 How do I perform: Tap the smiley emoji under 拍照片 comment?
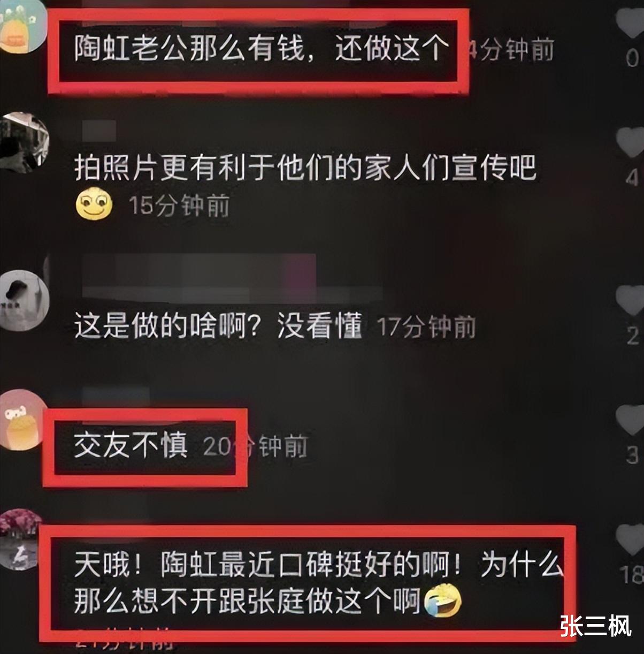coord(94,204)
